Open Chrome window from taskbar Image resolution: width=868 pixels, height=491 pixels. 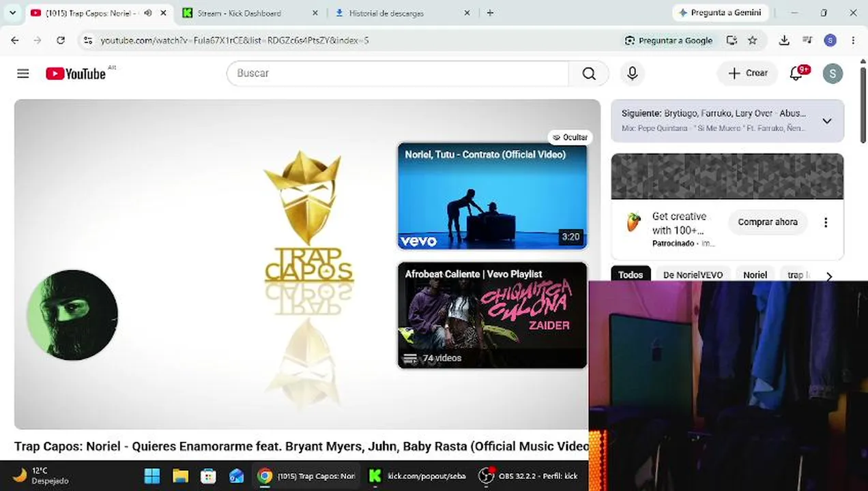tap(306, 476)
